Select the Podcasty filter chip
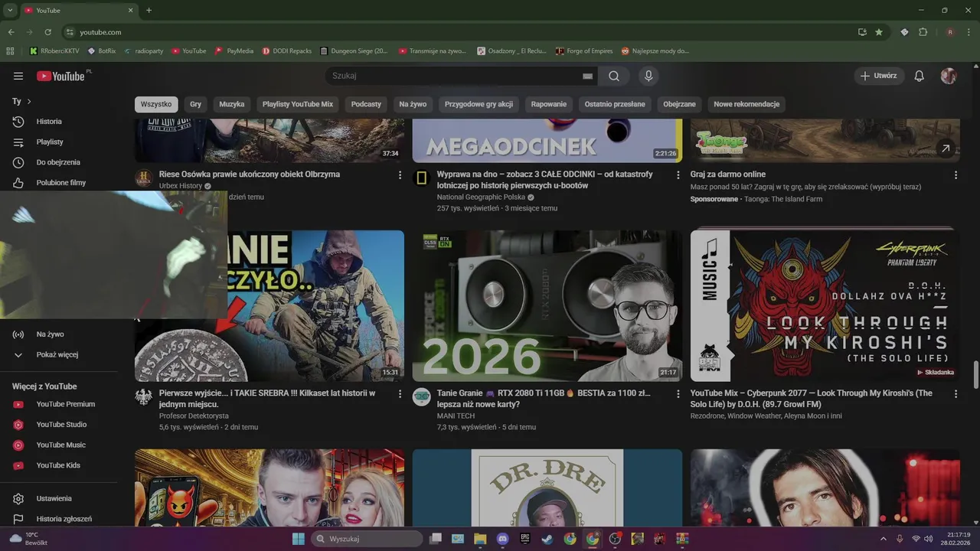This screenshot has width=980, height=551. [x=366, y=104]
